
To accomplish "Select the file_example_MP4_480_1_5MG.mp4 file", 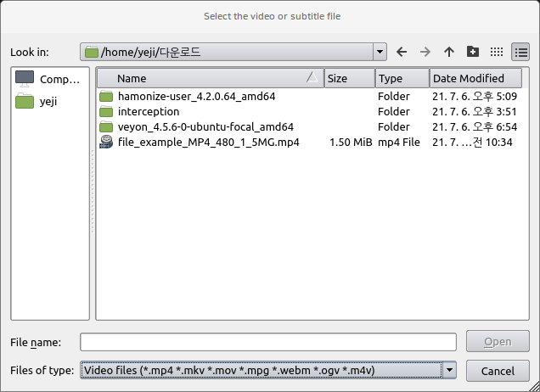I will [x=208, y=142].
